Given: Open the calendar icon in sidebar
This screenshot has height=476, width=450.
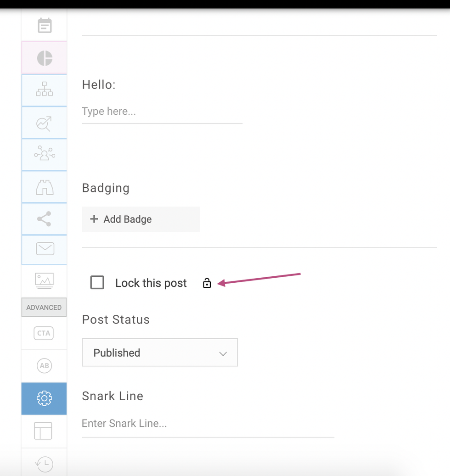Looking at the screenshot, I should (x=45, y=26).
